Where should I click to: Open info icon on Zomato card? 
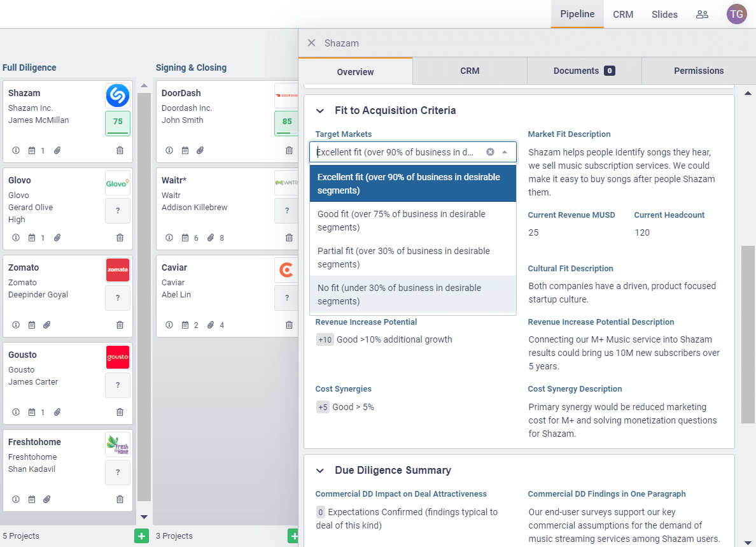pyautogui.click(x=16, y=325)
